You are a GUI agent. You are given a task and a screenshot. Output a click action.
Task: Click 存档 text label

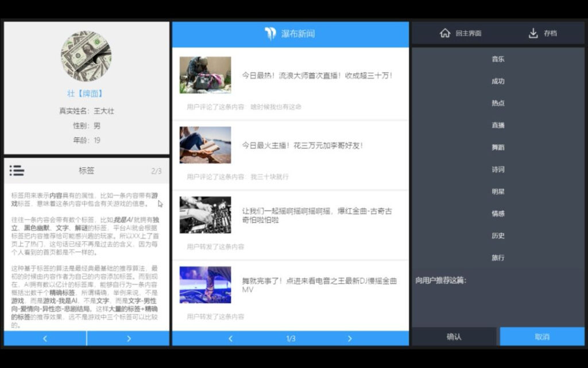(x=550, y=33)
